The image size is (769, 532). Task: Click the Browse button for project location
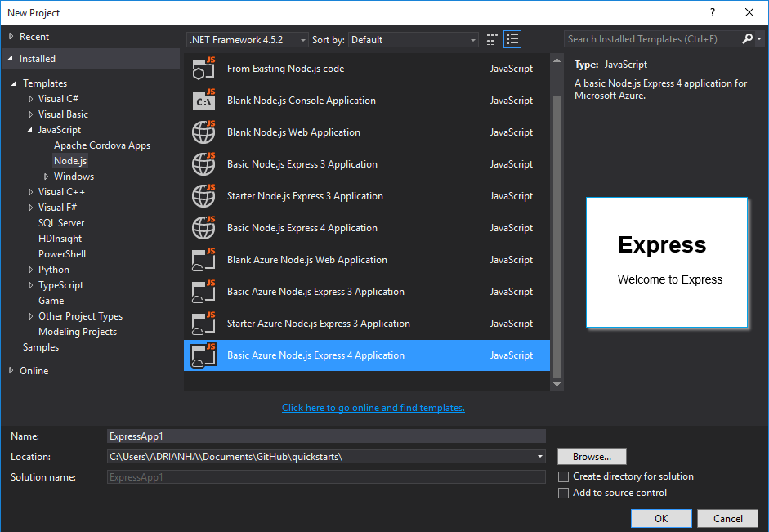click(x=592, y=456)
